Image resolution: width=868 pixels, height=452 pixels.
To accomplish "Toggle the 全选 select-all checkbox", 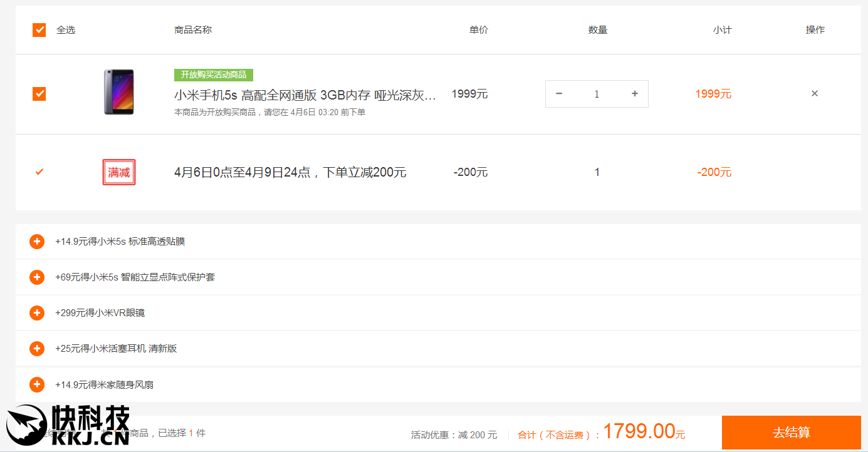I will point(39,30).
